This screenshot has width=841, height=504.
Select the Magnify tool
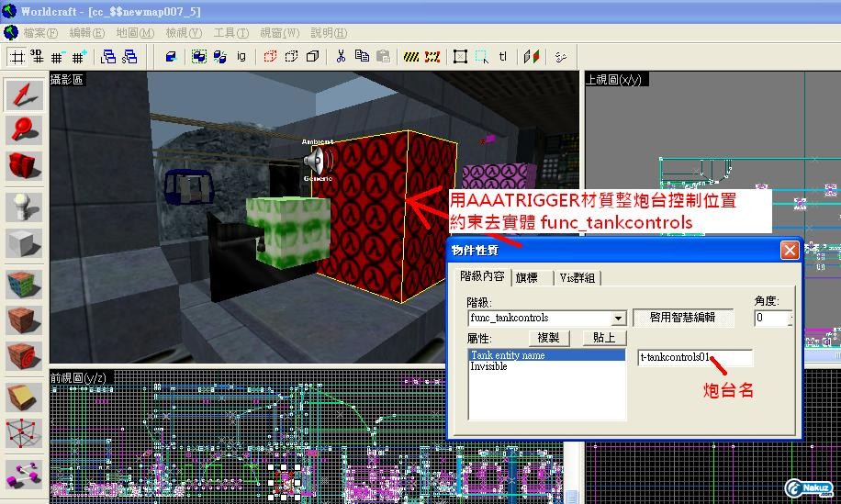24,129
